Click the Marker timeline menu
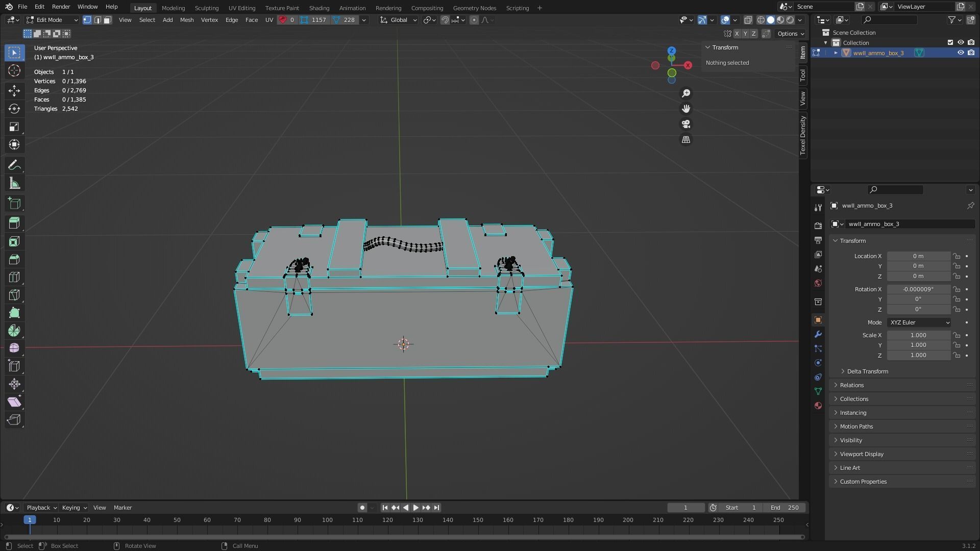 [122, 508]
